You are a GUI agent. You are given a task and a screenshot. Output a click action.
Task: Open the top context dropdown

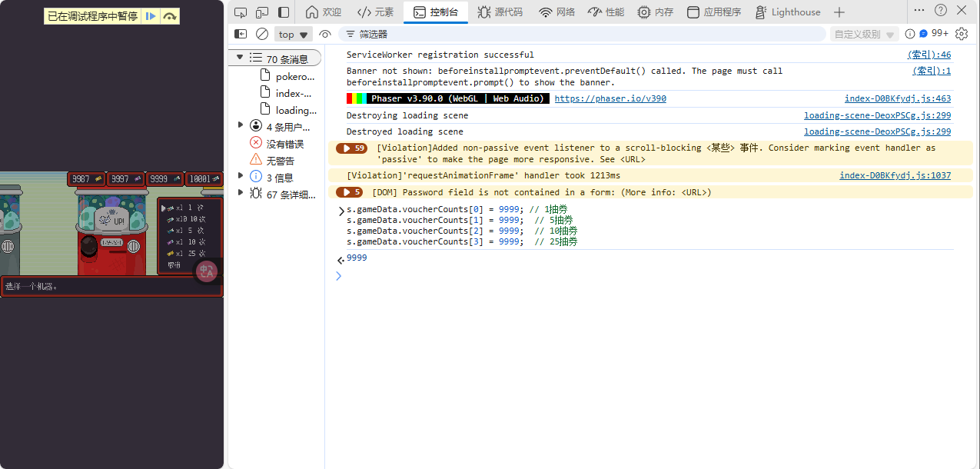[x=294, y=34]
